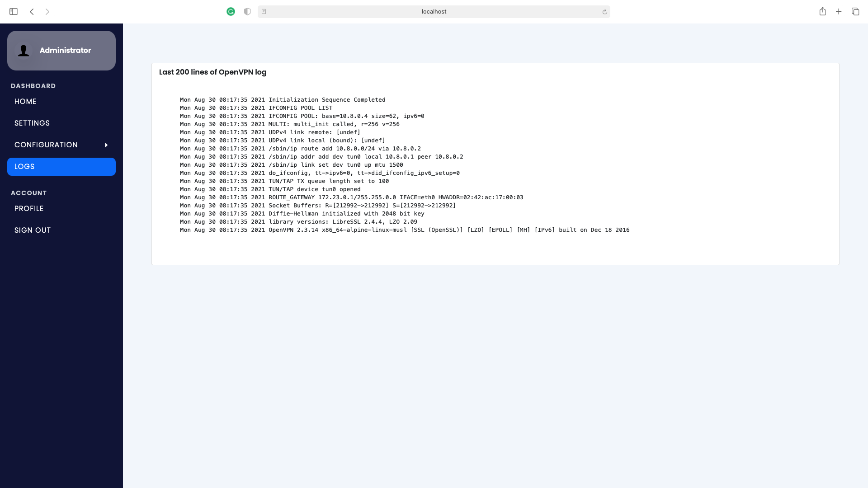Image resolution: width=868 pixels, height=488 pixels.
Task: Show the tab overview icon
Action: tap(855, 12)
